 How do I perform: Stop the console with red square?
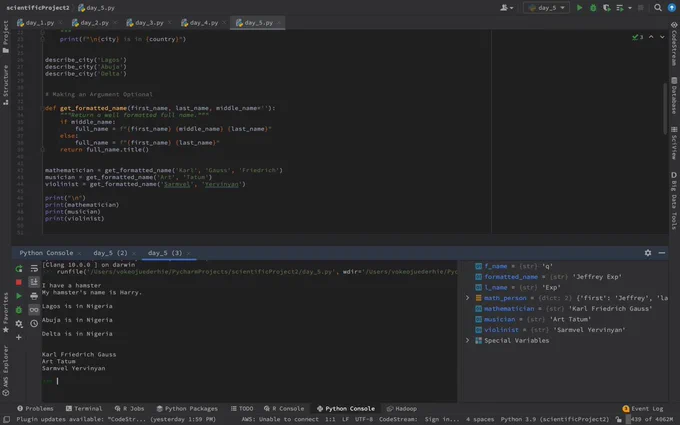pos(19,282)
